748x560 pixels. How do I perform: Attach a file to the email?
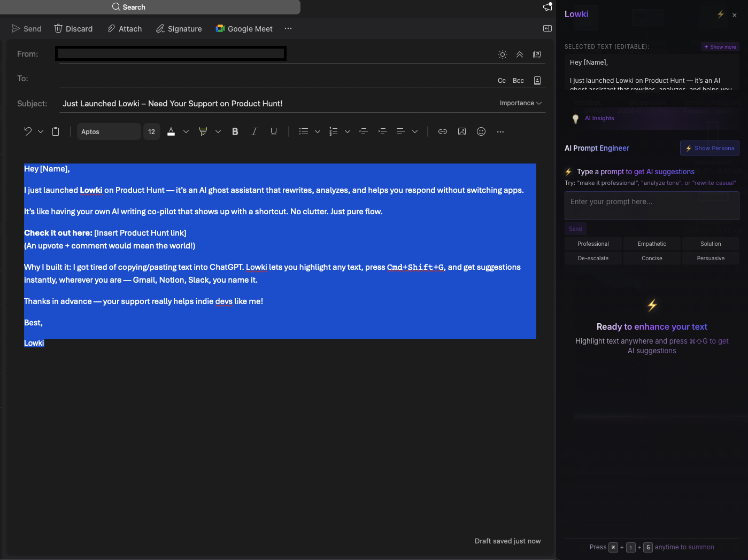125,29
